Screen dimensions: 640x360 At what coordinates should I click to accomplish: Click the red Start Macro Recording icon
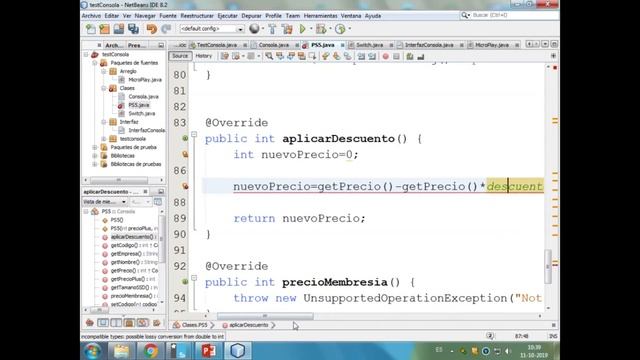click(385, 56)
